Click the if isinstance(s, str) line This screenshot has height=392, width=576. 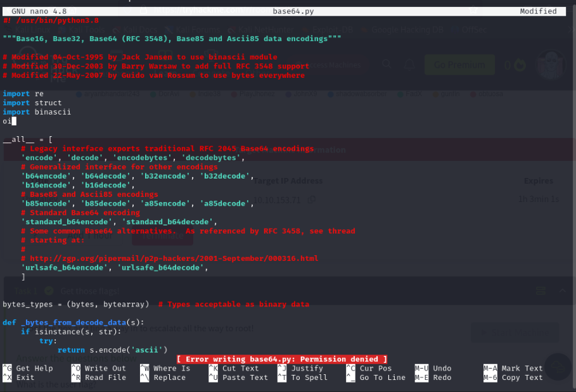click(71, 332)
